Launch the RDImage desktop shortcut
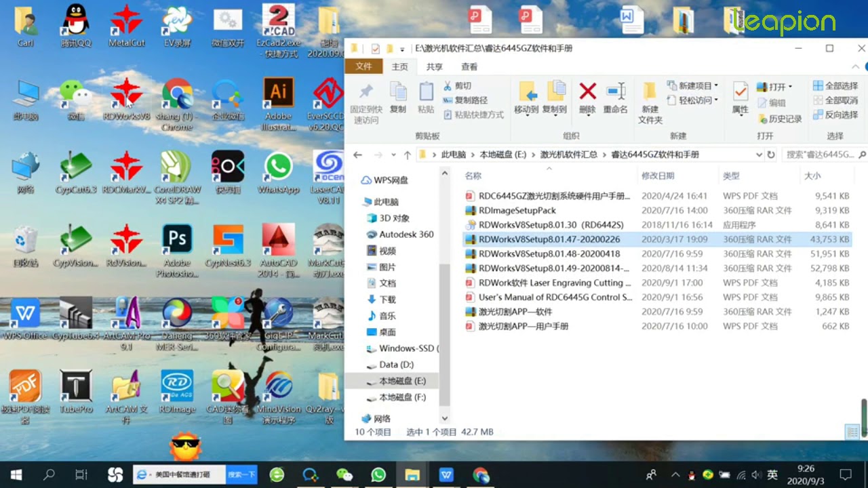Viewport: 868px width, 488px height. [x=177, y=392]
